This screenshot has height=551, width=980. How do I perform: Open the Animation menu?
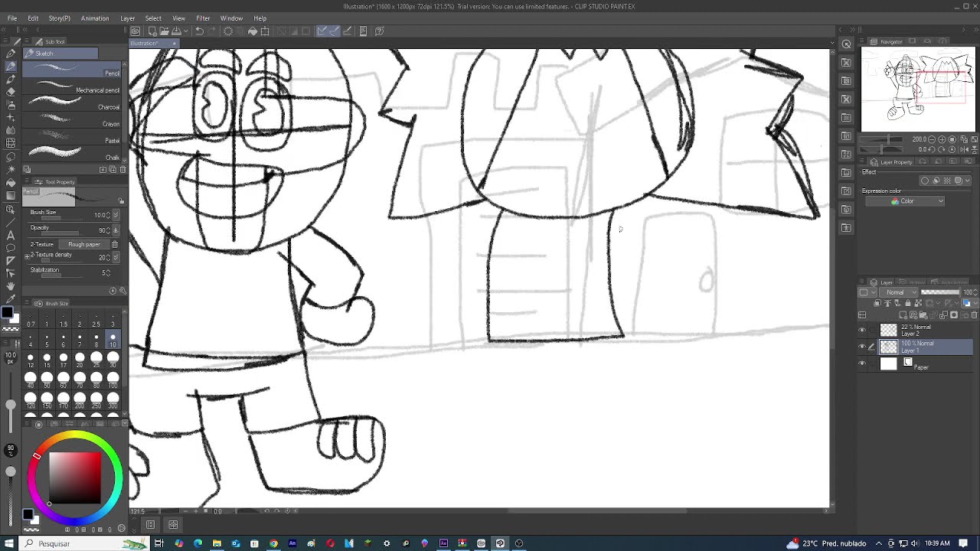pos(95,18)
